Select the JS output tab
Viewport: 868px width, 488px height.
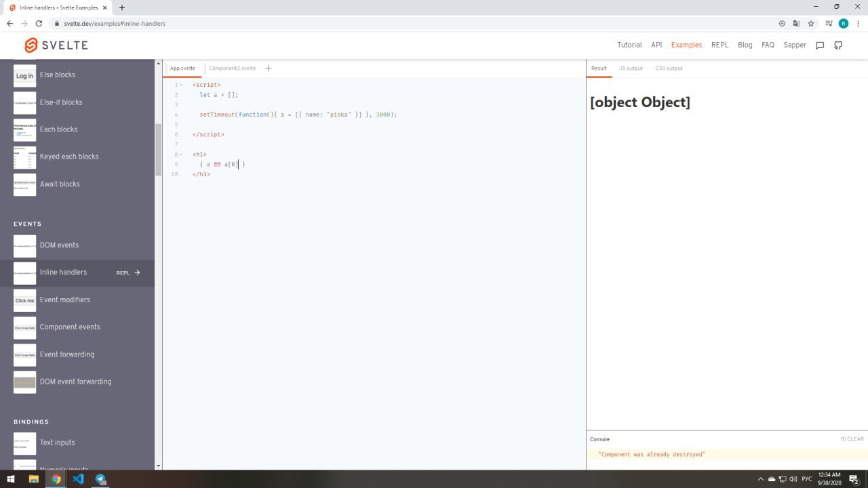pos(631,68)
